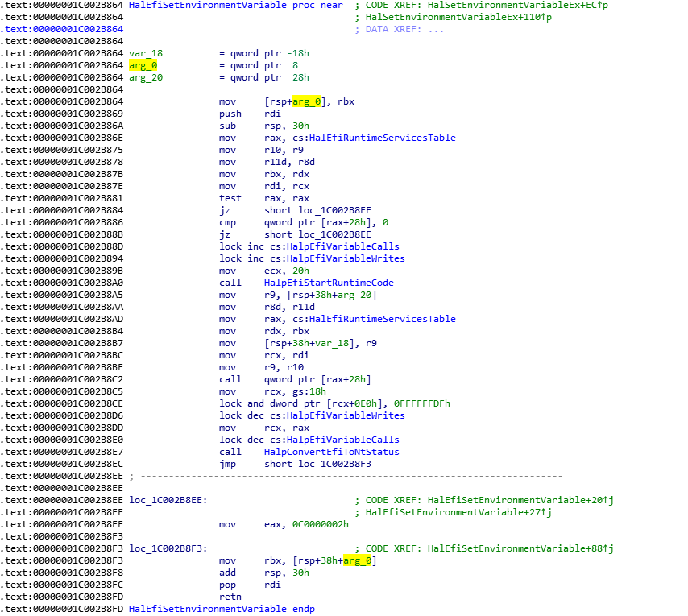Click the test rax, rax instruction
The width and height of the screenshot is (688, 616).
pos(264,198)
